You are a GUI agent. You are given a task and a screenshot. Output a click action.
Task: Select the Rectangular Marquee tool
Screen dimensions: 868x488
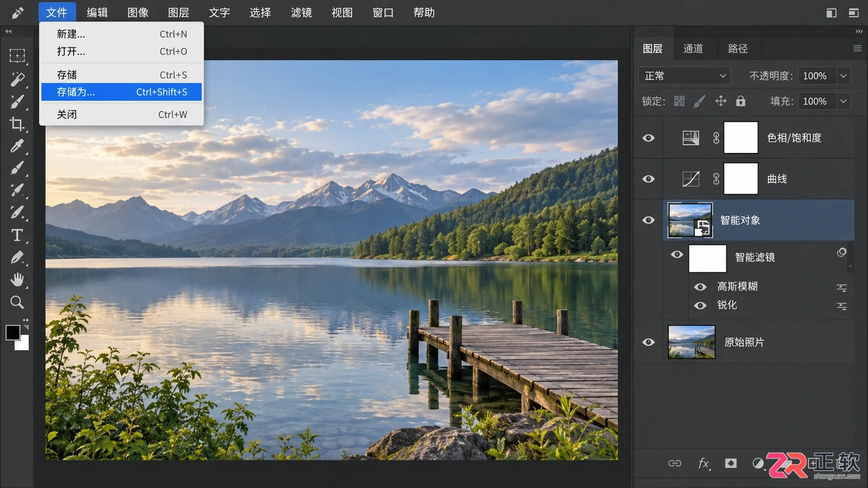coord(17,56)
